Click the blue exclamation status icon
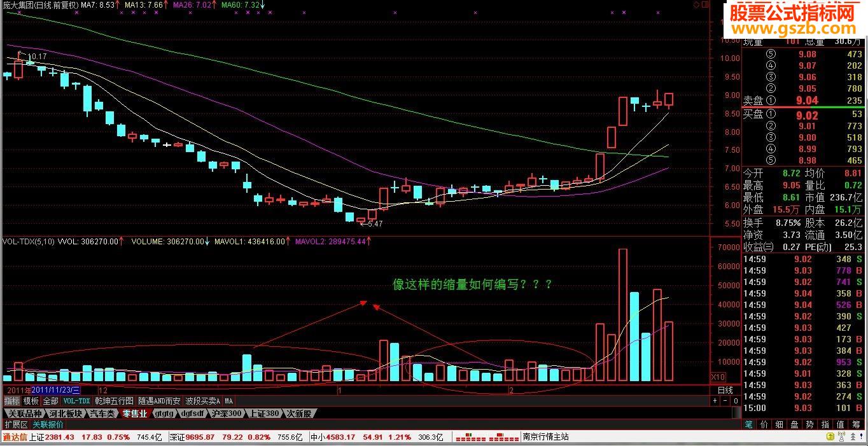The image size is (868, 446). pos(861,436)
